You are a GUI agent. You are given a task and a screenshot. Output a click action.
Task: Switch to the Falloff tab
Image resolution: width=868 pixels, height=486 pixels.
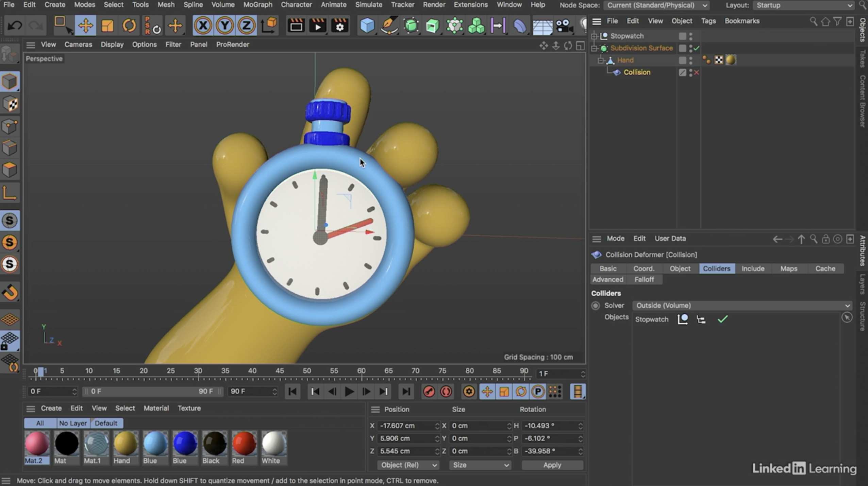[x=644, y=279]
